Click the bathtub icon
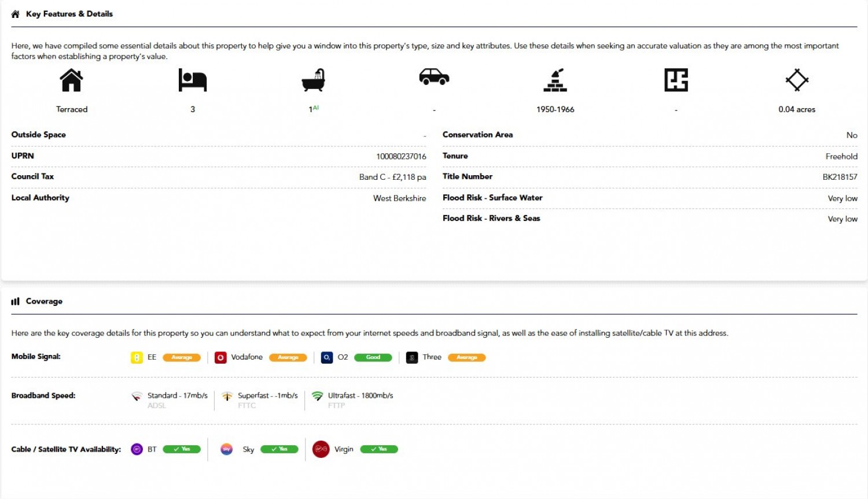Screen dimensions: 868x499 click(x=314, y=80)
